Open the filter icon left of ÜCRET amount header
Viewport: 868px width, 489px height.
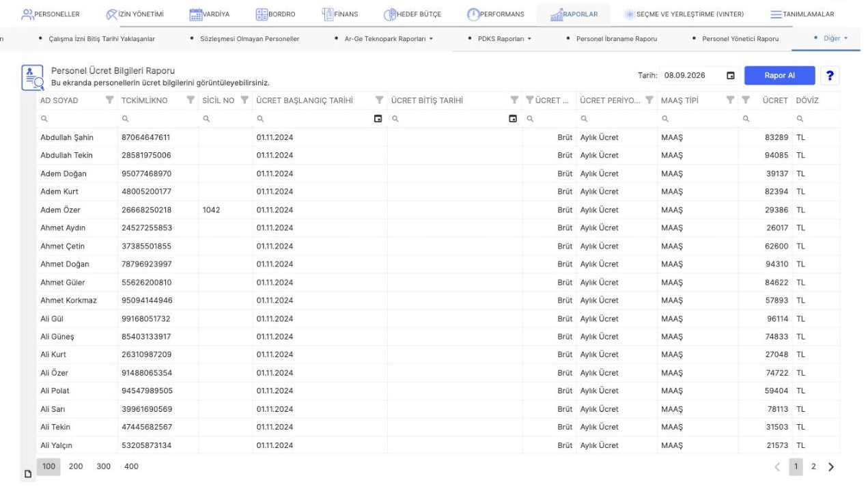click(x=746, y=101)
